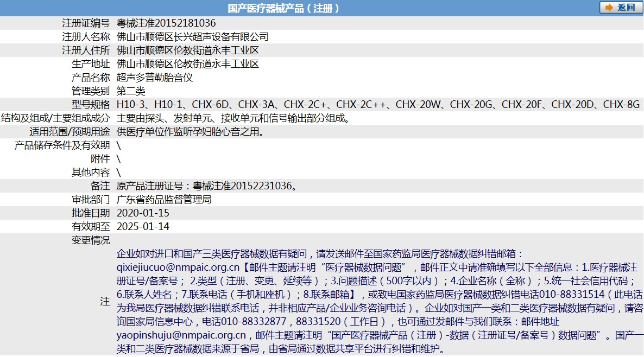Click the 批准日期 label
The width and height of the screenshot is (644, 357).
point(91,213)
